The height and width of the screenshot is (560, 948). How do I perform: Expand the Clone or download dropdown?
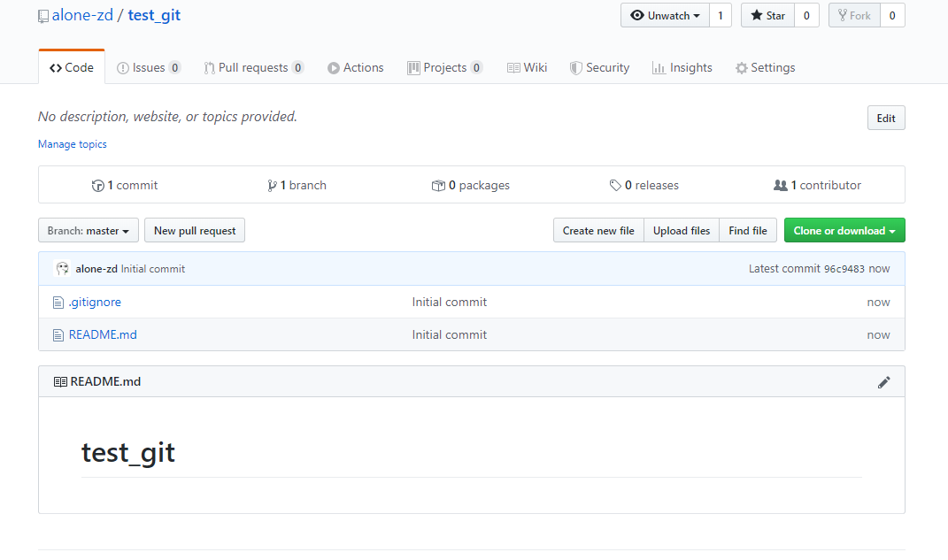click(x=844, y=230)
